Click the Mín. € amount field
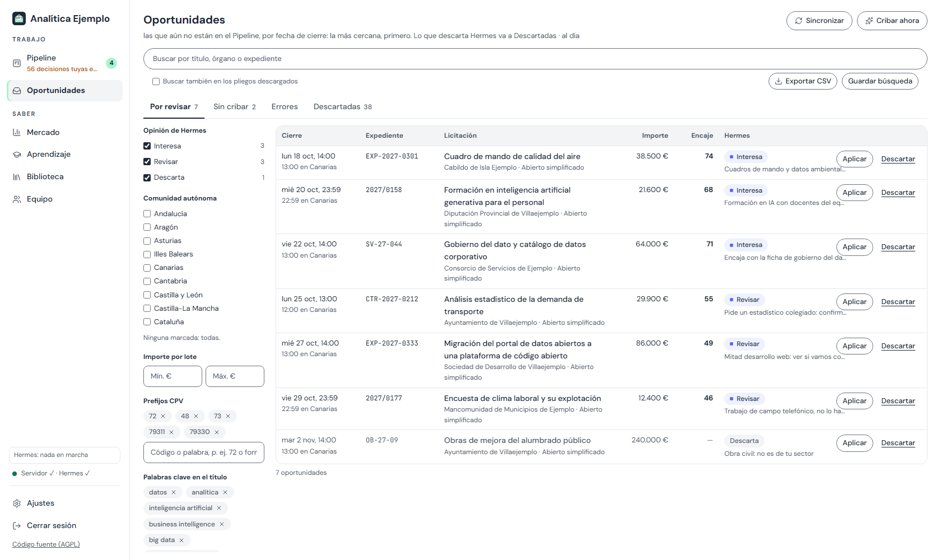 pos(173,376)
